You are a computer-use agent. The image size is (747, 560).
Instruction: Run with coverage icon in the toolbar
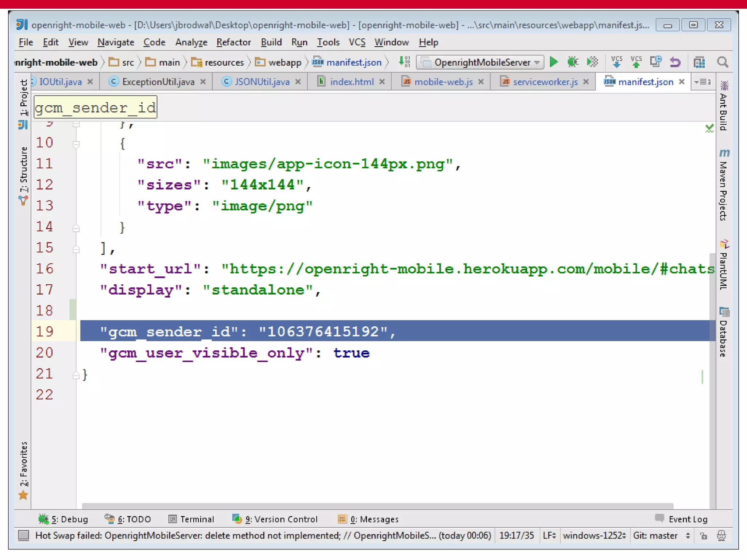point(592,62)
